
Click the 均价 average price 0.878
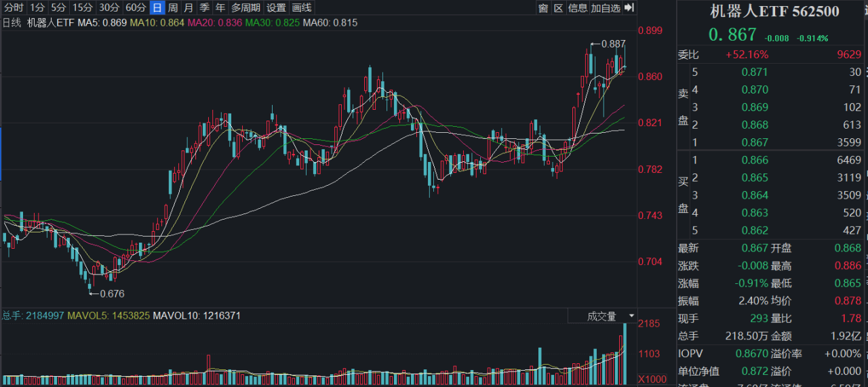(848, 301)
